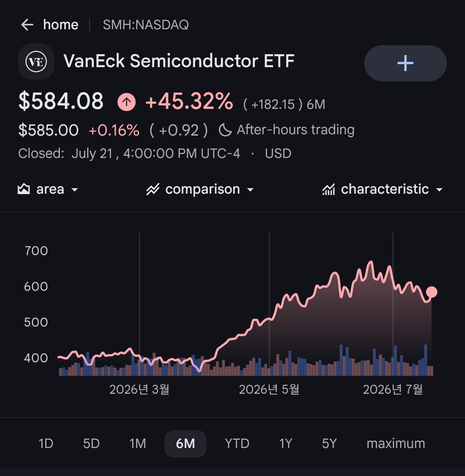Screen dimensions: 465x476
Task: Add SMH to watchlist with plus button
Action: (x=405, y=63)
